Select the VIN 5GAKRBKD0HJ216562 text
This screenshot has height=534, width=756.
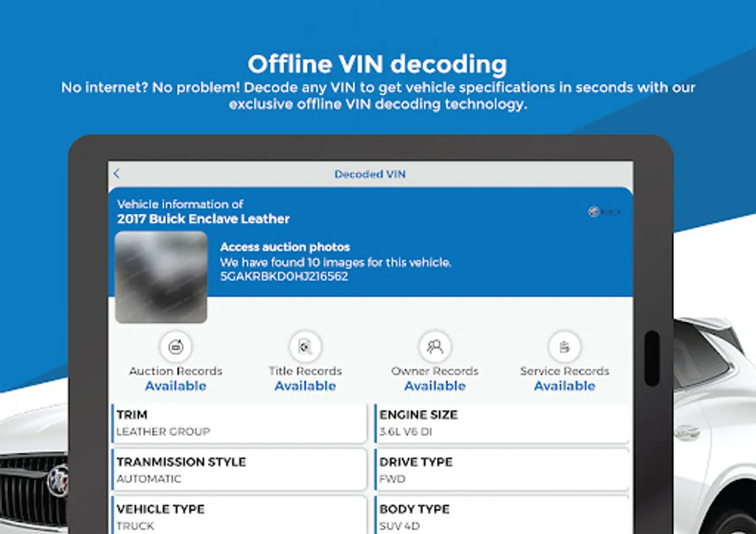tap(284, 276)
